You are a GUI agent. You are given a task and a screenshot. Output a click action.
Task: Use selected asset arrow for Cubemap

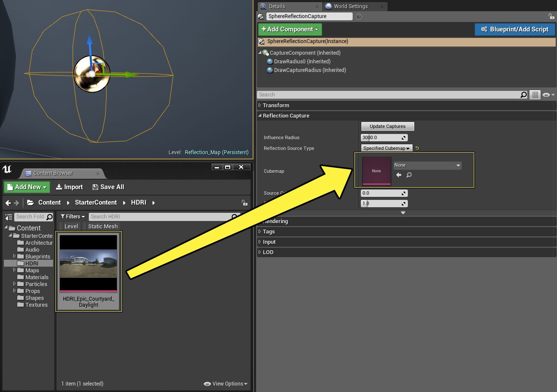pos(399,175)
